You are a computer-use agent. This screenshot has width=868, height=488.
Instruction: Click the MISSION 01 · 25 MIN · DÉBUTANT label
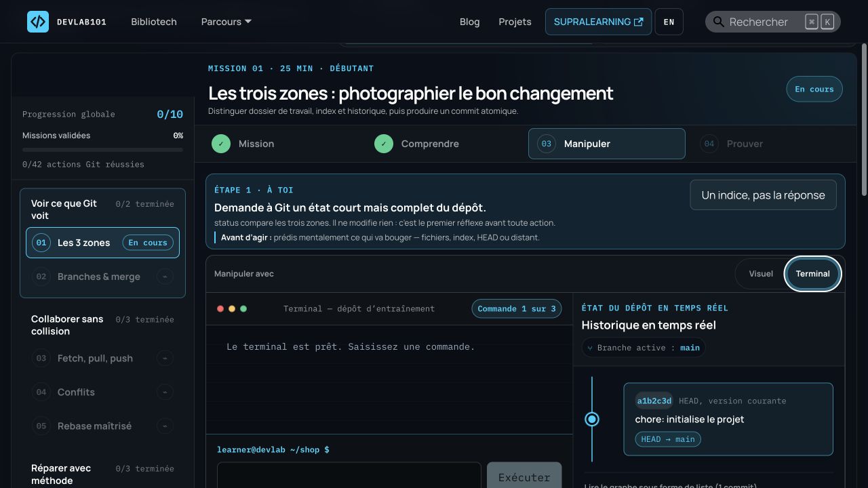(291, 68)
